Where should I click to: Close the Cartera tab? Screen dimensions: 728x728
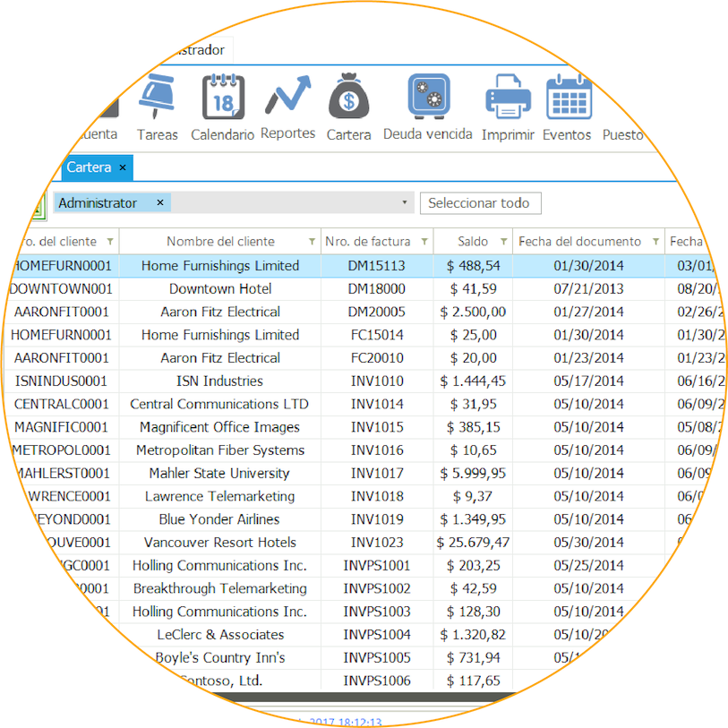[123, 167]
